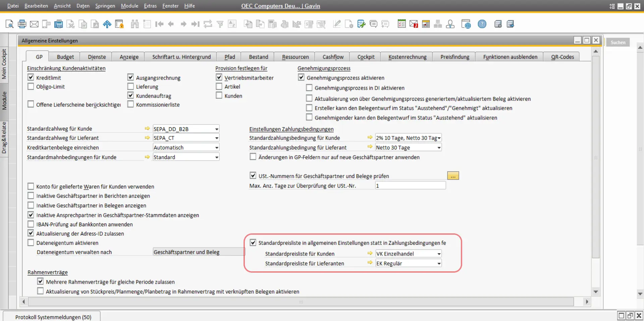The width and height of the screenshot is (644, 321).
Task: Jump to the last data record
Action: point(195,24)
